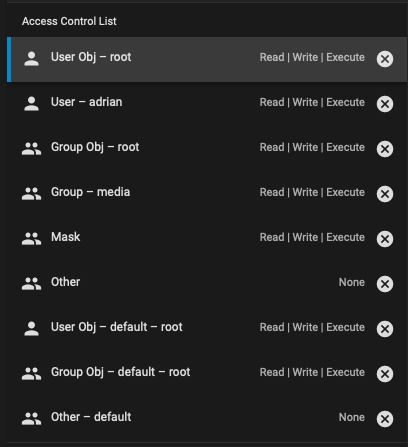The image size is (408, 447).
Task: Remove the Group Obj – root entry
Action: point(385,149)
